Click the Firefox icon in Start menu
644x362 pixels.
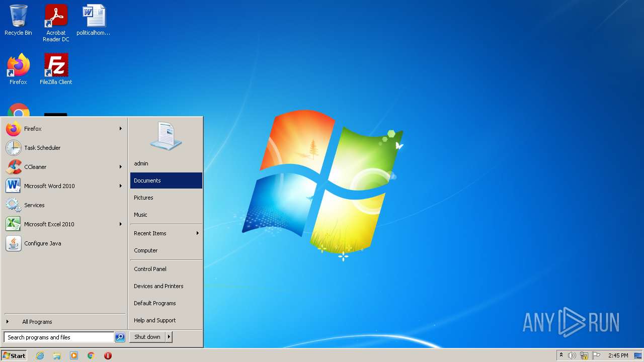(14, 129)
